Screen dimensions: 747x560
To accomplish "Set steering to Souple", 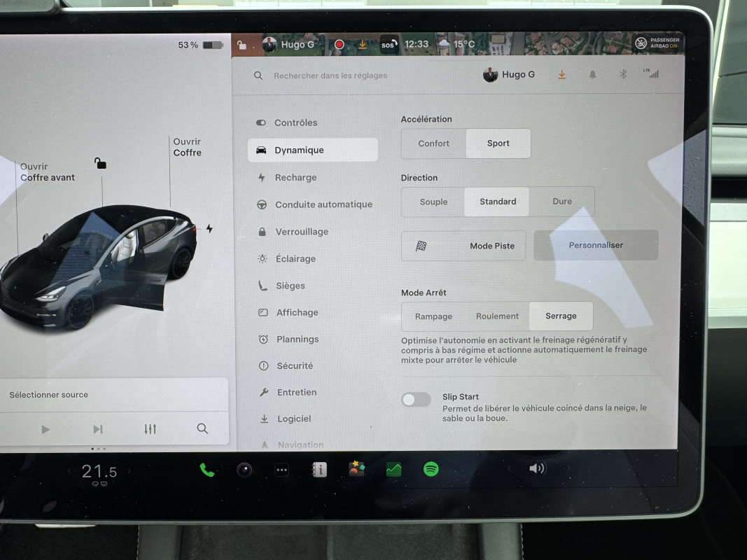I will click(x=433, y=202).
